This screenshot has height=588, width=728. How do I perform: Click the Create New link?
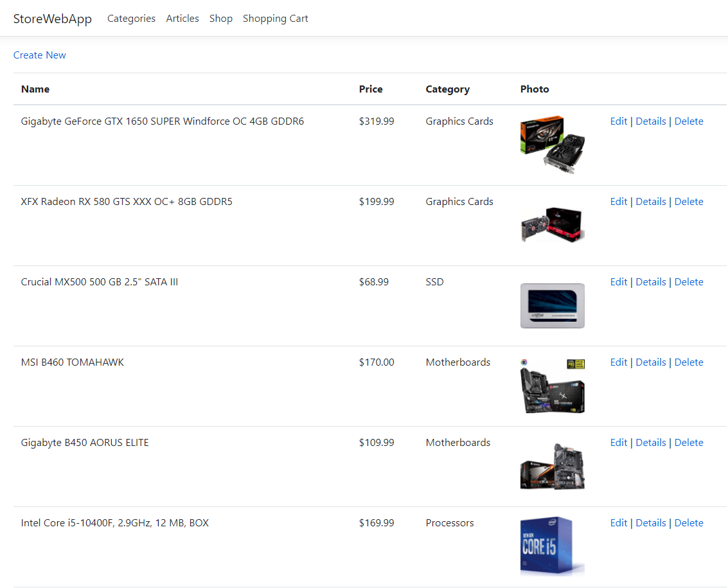coord(39,55)
